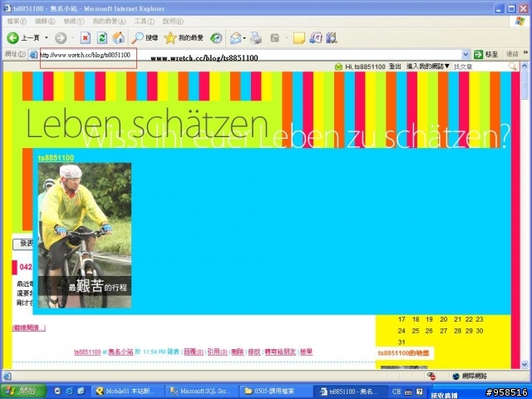Click the 網際網路 zone globe indicator
The width and height of the screenshot is (532, 399).
point(470,376)
